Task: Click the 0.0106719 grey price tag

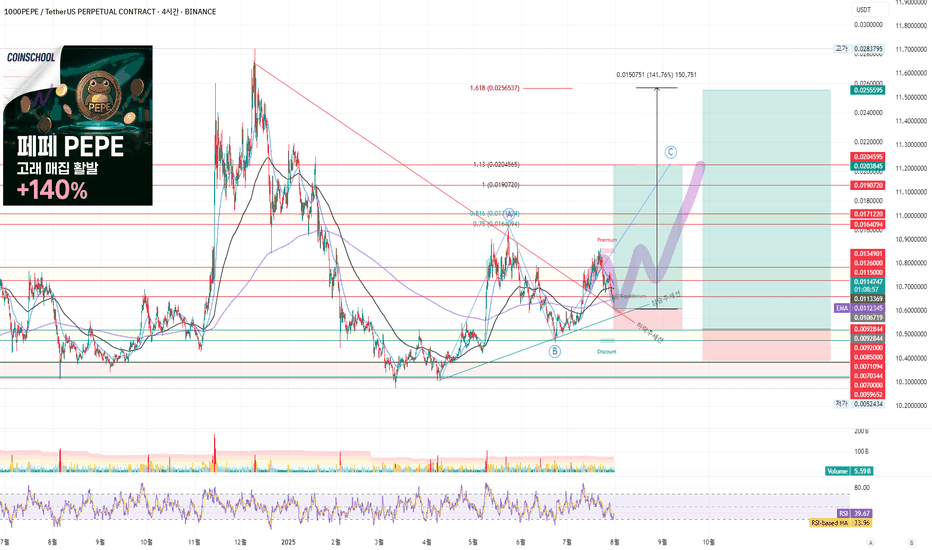Action: pos(868,318)
